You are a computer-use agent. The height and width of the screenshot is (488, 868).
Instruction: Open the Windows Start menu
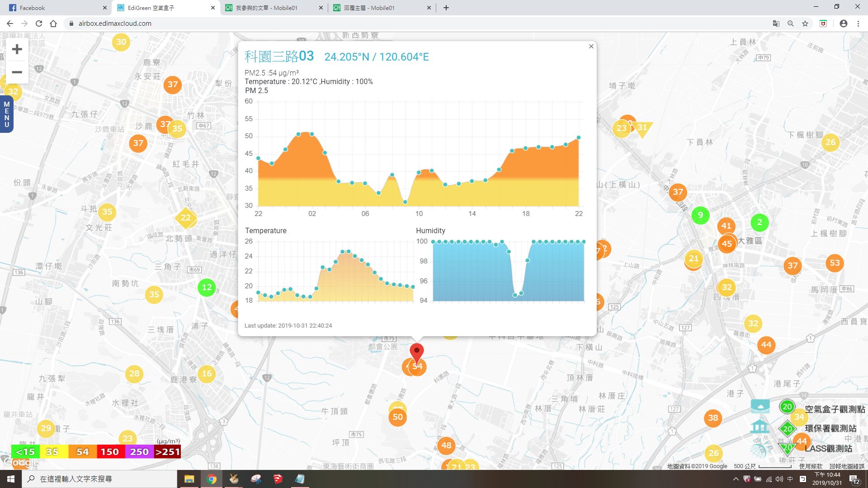coord(11,479)
